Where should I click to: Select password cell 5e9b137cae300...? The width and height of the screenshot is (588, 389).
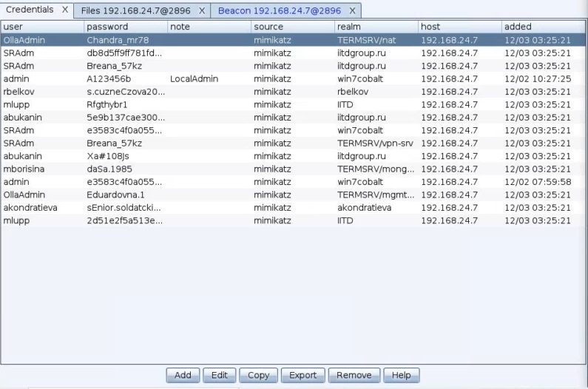click(126, 118)
